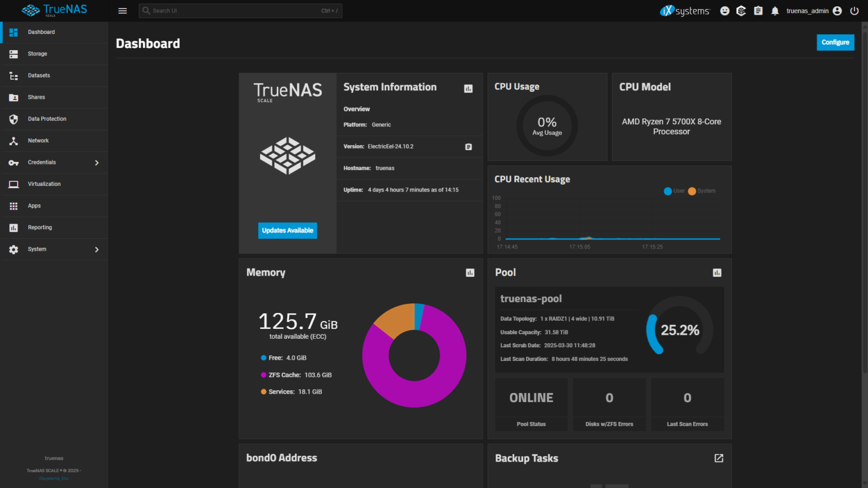The width and height of the screenshot is (868, 488).
Task: Click the Updates Available button
Action: (x=288, y=230)
